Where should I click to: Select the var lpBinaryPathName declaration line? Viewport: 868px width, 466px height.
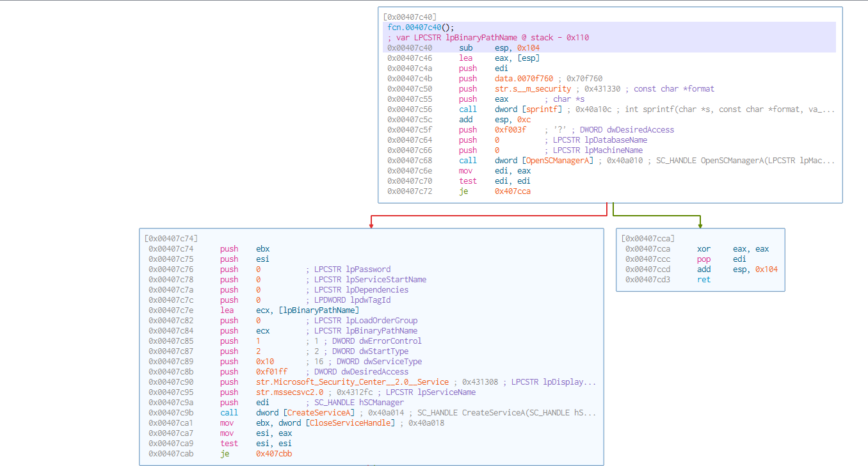[x=488, y=38]
